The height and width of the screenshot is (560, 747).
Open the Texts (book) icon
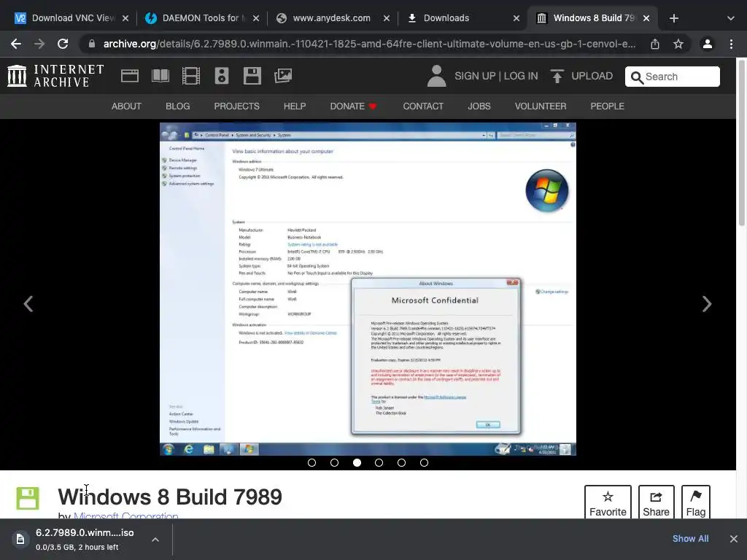(160, 76)
